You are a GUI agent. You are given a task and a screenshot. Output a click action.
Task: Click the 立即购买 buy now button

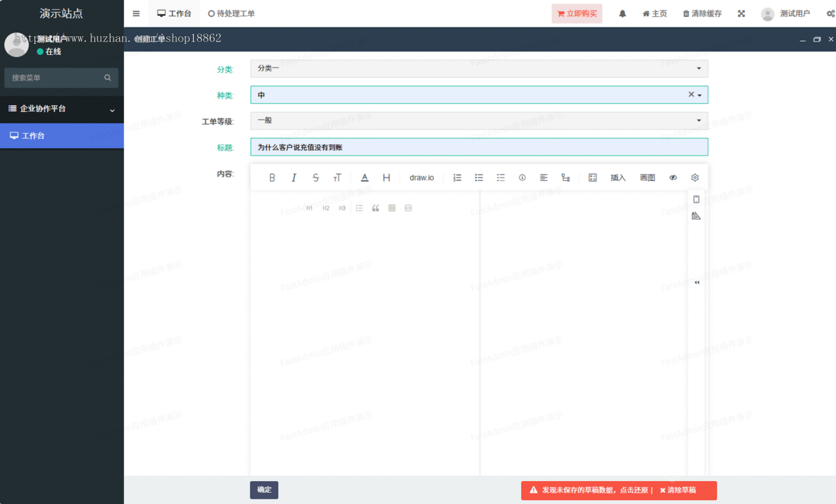[x=577, y=13]
